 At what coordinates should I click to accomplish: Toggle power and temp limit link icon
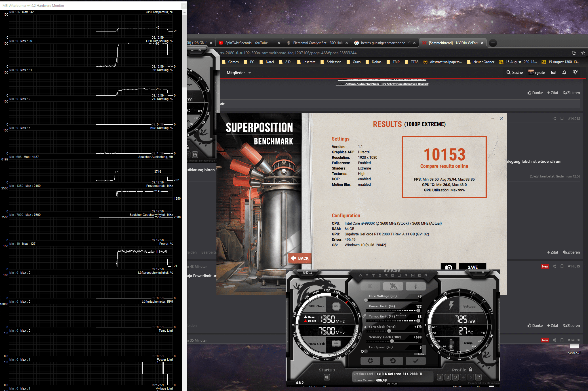coord(364,316)
